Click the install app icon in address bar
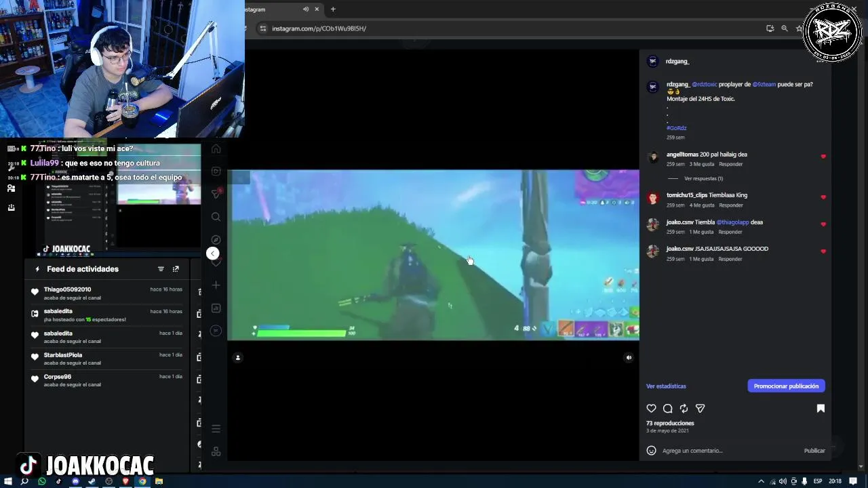This screenshot has width=868, height=488. point(770,28)
